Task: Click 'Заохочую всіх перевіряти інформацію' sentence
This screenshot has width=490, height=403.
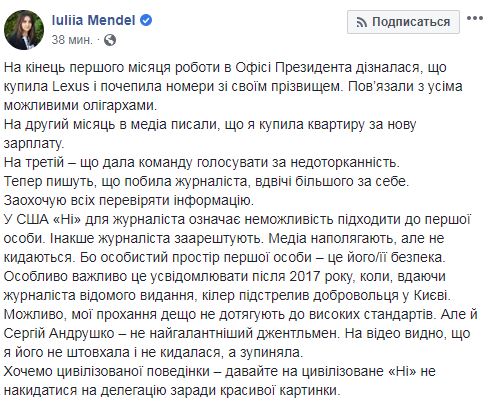Action: tap(129, 201)
